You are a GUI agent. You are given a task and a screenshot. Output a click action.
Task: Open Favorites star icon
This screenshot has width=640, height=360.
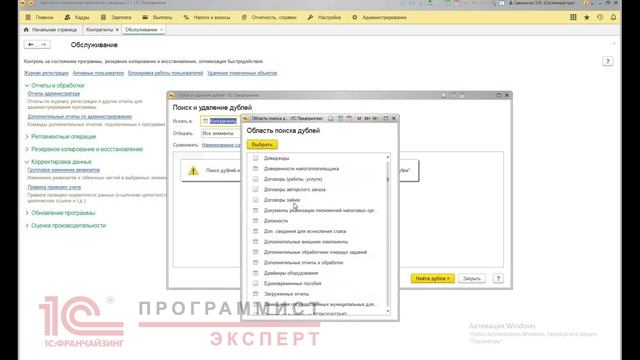587,17
